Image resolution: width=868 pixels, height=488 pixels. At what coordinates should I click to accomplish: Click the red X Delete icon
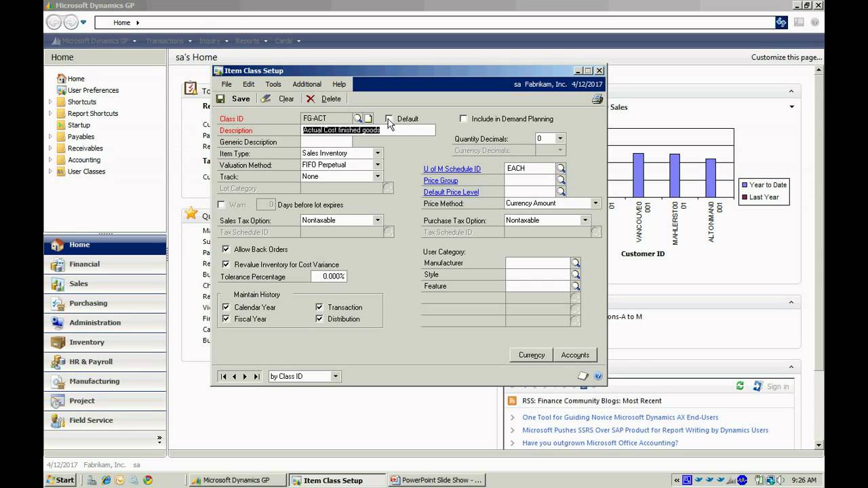[x=311, y=99]
